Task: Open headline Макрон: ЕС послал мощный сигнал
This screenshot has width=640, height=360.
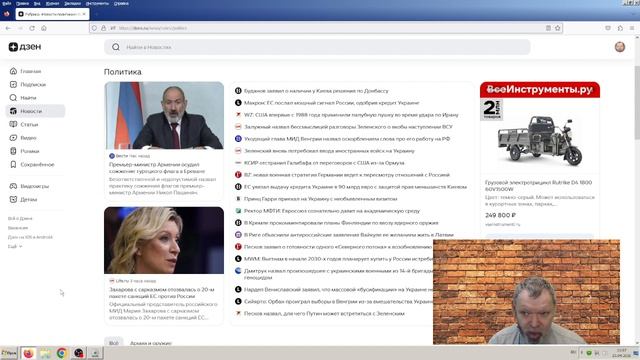Action: click(331, 103)
